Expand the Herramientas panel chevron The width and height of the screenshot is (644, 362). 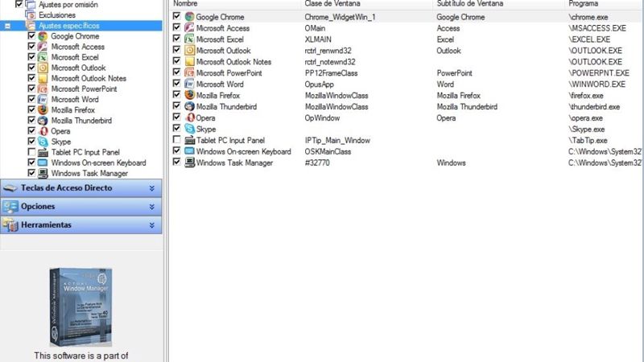click(152, 225)
